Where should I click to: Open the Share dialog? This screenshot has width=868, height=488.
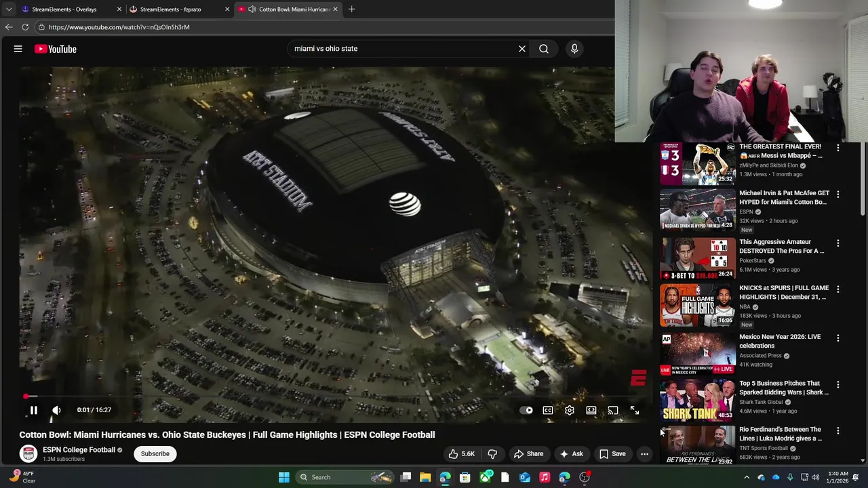coord(528,454)
